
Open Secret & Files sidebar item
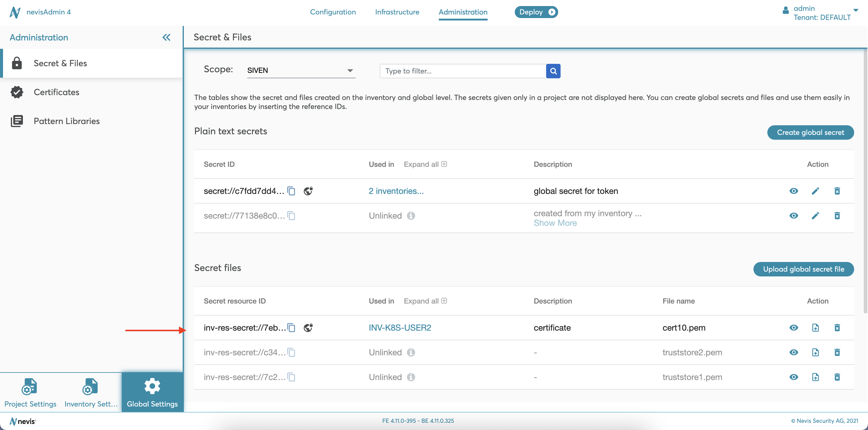click(x=92, y=63)
